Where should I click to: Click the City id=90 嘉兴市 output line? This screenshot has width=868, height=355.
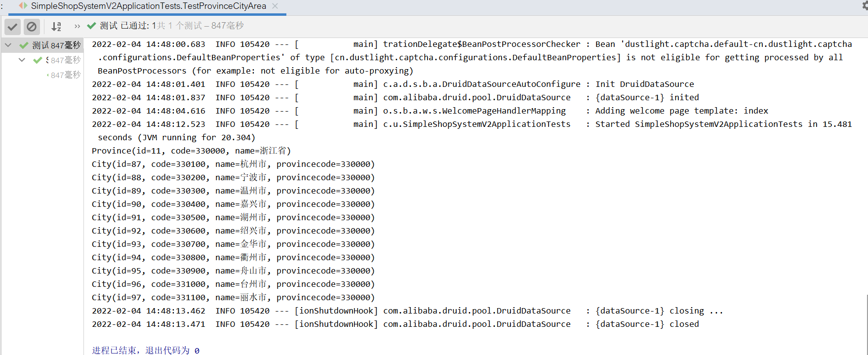pyautogui.click(x=234, y=204)
